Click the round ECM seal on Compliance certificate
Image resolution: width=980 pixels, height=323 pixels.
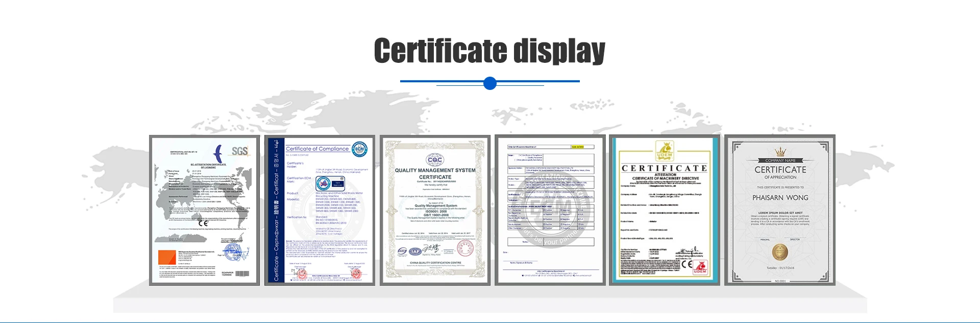[x=359, y=149]
